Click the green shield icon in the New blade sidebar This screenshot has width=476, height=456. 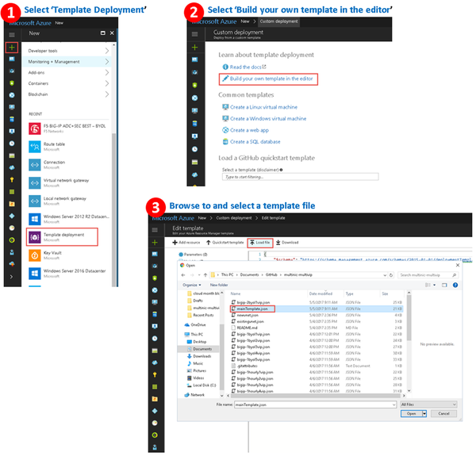coord(12,83)
